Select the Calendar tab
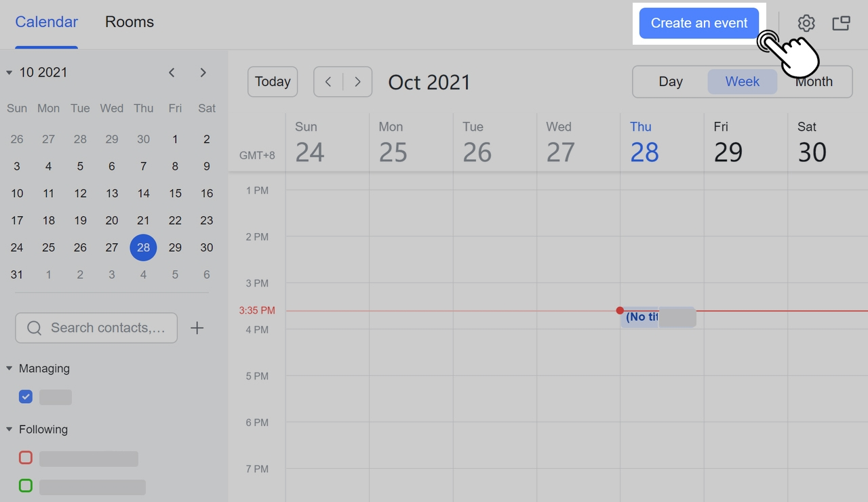This screenshot has width=868, height=502. 46,21
